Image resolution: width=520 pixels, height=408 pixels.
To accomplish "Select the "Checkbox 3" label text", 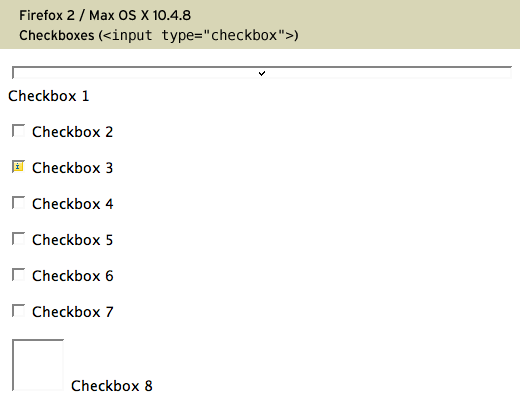I will point(73,168).
